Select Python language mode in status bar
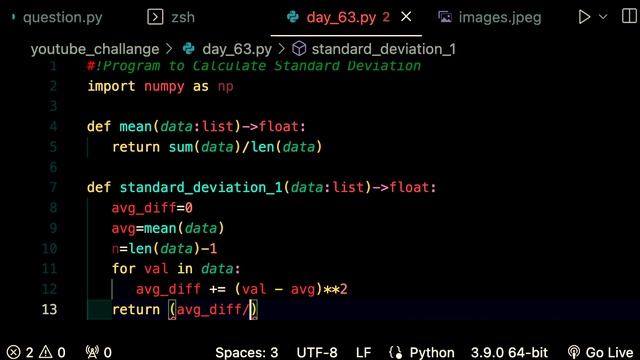Screen dimensions: 640x360 [x=432, y=352]
